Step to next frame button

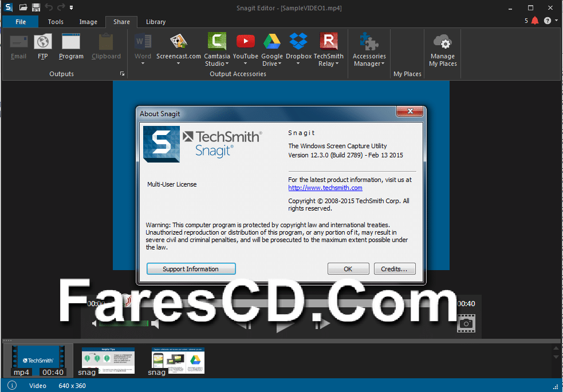322,324
